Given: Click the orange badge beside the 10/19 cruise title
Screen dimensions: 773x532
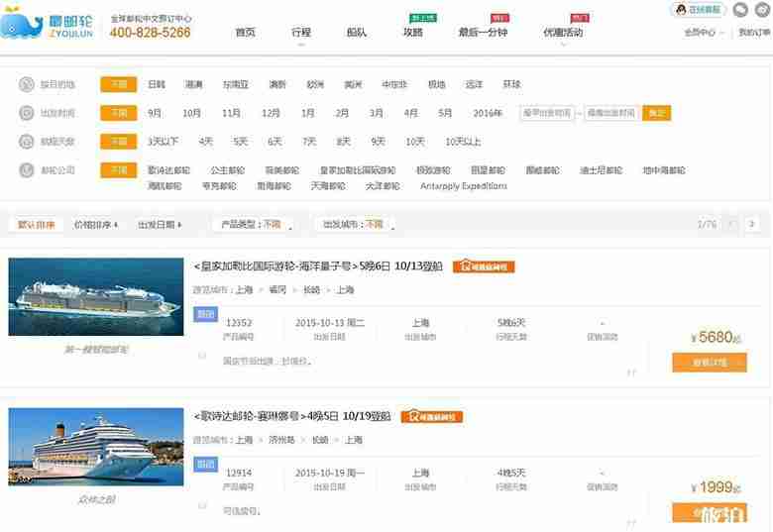Looking at the screenshot, I should point(432,417).
